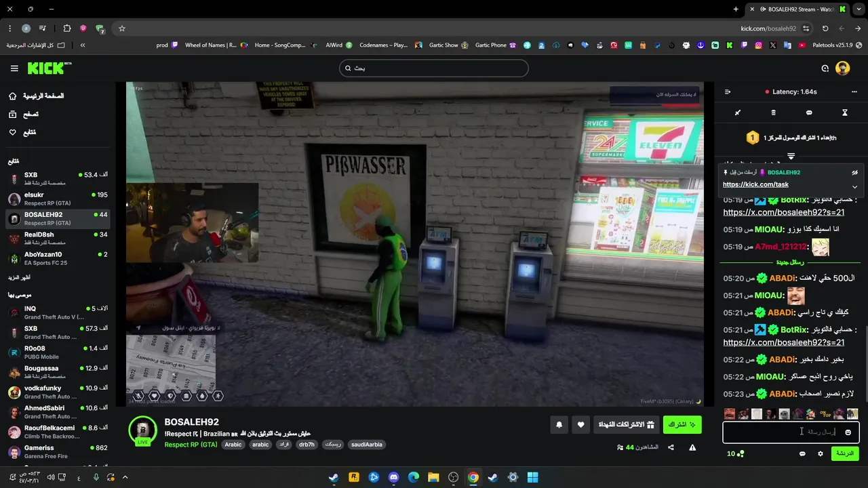Click the hourglass slow mode icon
Screen dimensions: 868x488
click(x=845, y=113)
